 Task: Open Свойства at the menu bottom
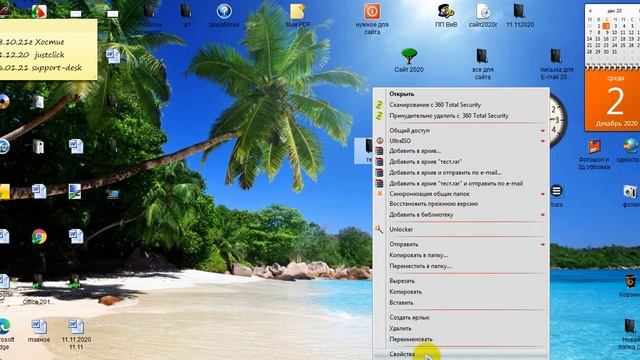pyautogui.click(x=402, y=354)
